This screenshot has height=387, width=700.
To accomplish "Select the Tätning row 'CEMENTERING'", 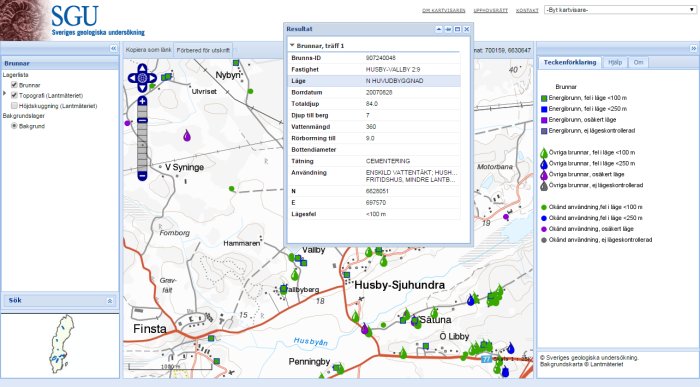I will [374, 161].
